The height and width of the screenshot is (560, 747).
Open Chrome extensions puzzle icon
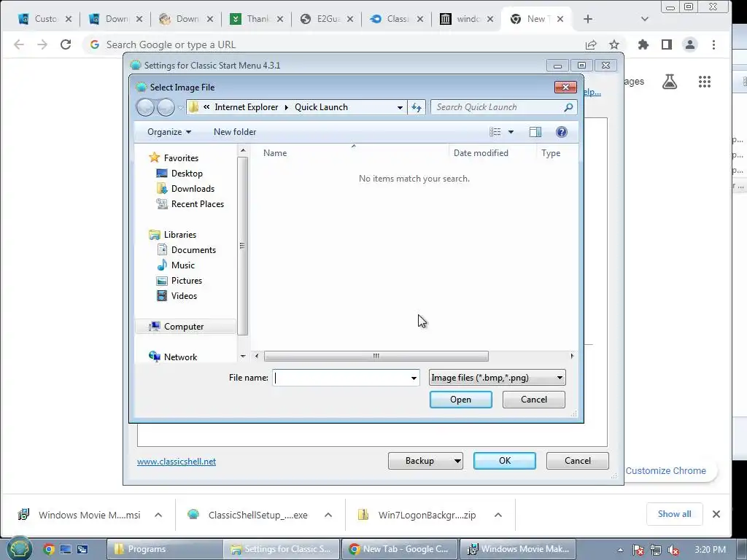pos(643,44)
